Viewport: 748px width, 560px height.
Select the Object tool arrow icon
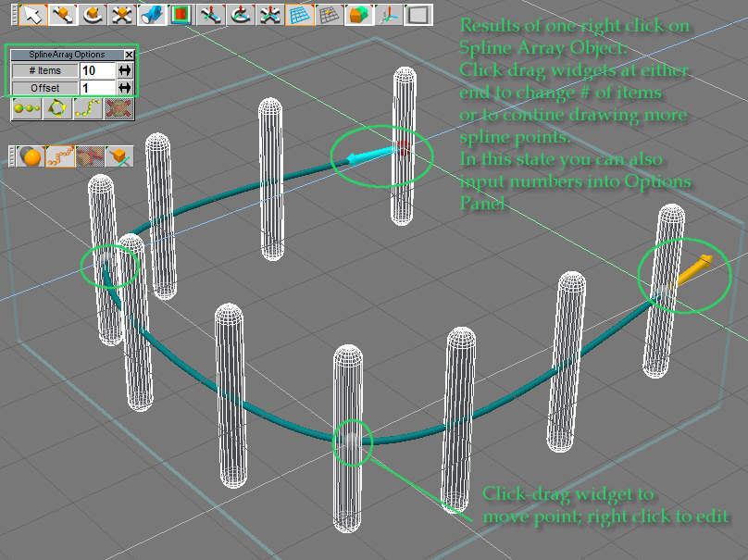[x=33, y=14]
